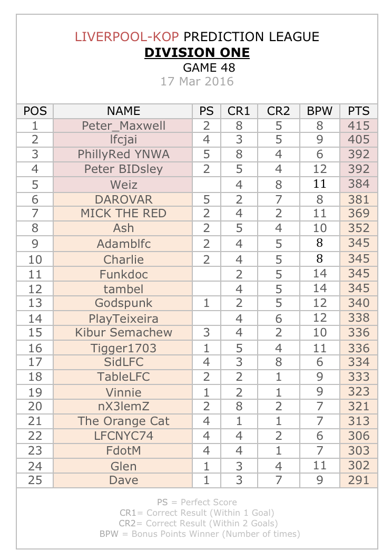Select the Peter_Maxwell name cell

[x=123, y=126]
